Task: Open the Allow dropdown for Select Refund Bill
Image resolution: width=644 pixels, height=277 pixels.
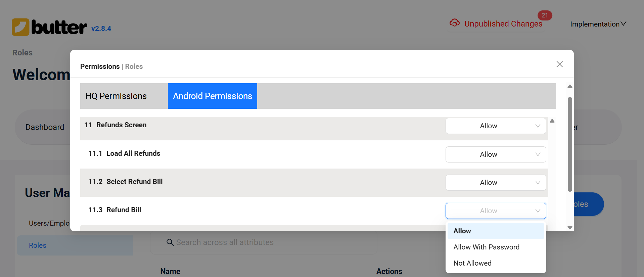Action: pos(495,182)
